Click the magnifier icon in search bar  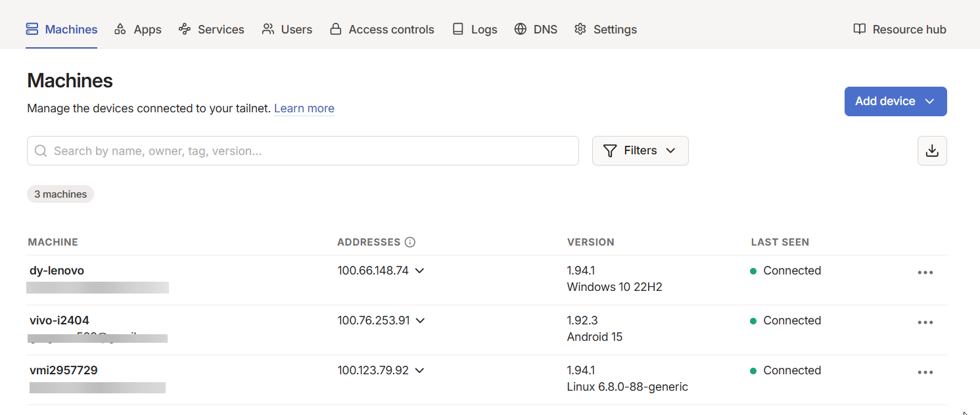point(41,151)
